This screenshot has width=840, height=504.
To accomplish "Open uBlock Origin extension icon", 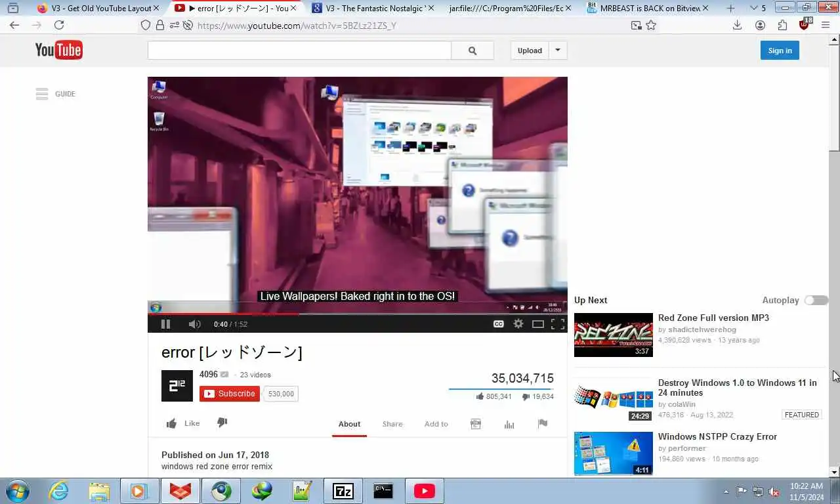I will click(x=805, y=24).
